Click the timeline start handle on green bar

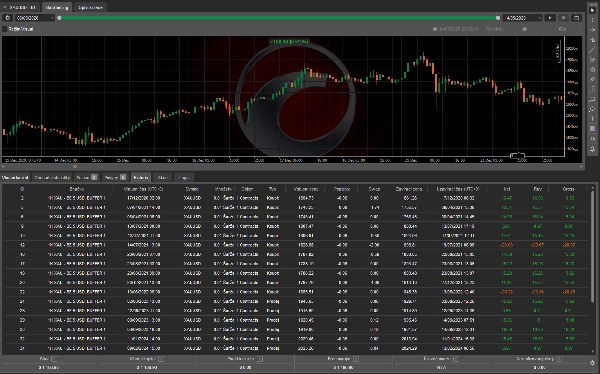tap(59, 18)
